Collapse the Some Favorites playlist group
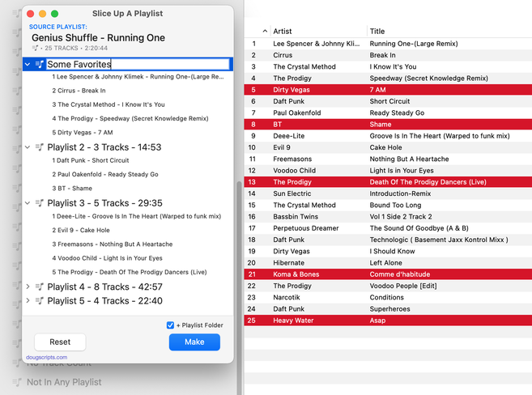The image size is (532, 395). [x=28, y=64]
